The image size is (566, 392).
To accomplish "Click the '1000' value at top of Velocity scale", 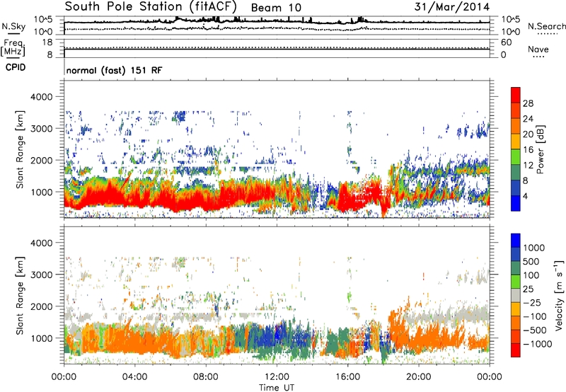I will [x=534, y=248].
